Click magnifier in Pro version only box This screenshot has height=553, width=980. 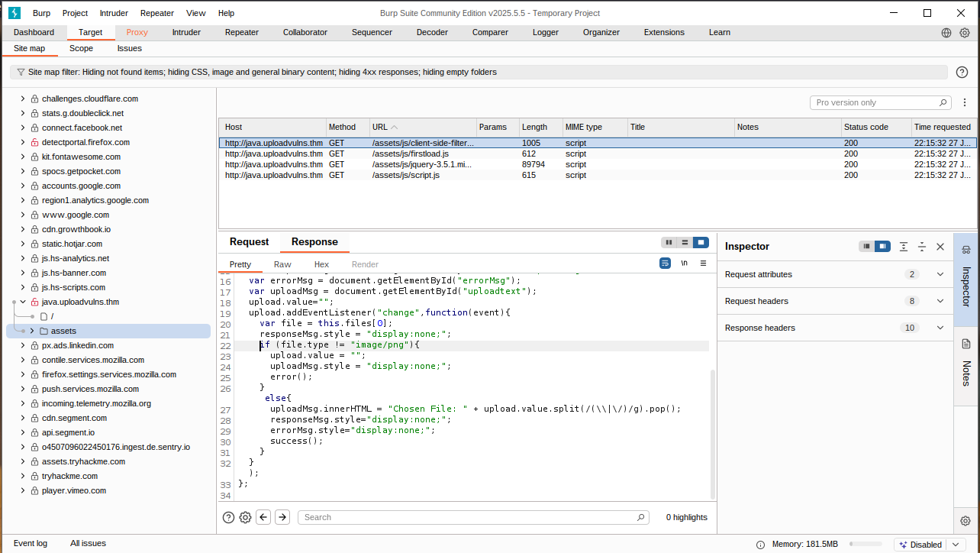pyautogui.click(x=943, y=102)
